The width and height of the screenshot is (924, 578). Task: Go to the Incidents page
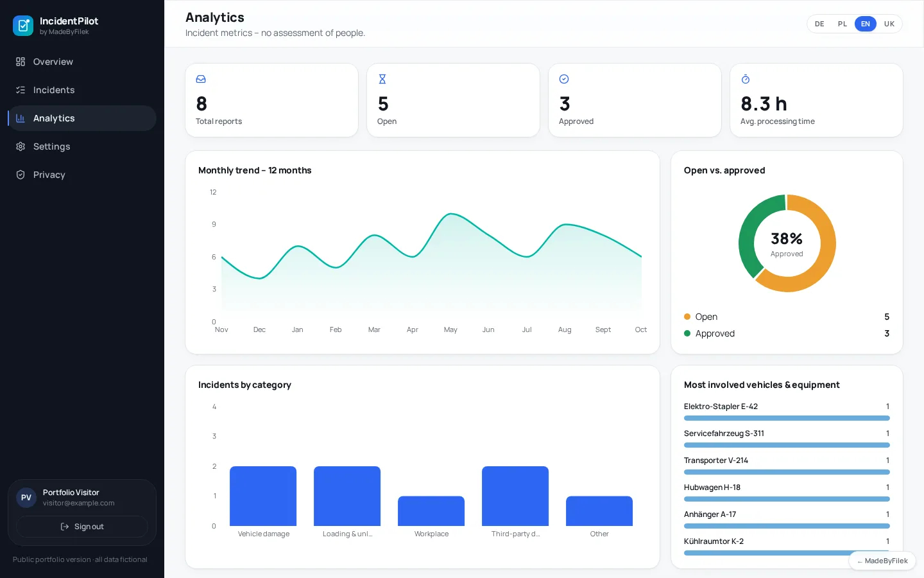coord(82,90)
